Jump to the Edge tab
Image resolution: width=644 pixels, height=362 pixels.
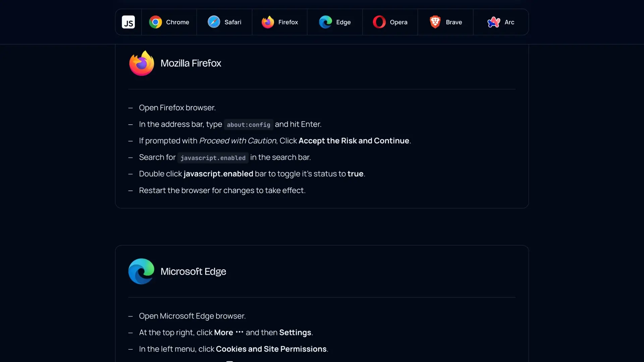[343, 22]
